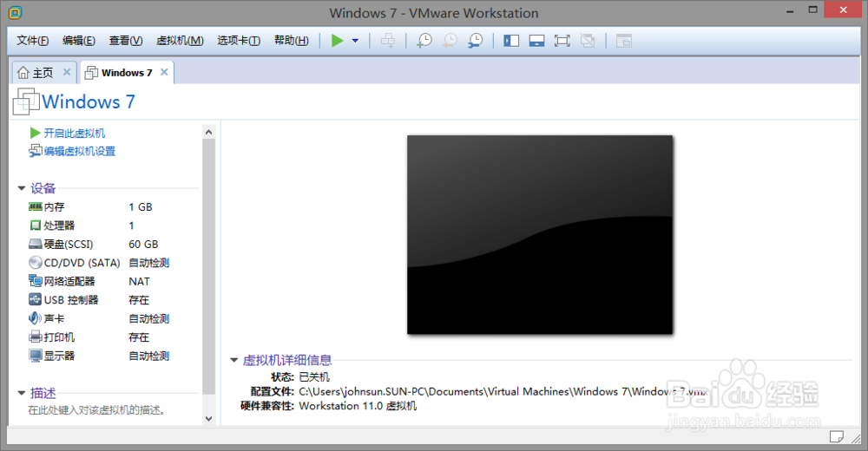Click the Windows 7 virtual machine heading icon

(x=26, y=101)
